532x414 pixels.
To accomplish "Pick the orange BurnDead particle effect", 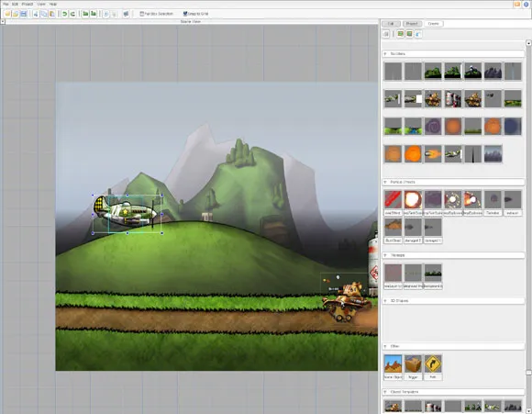I will (393, 230).
